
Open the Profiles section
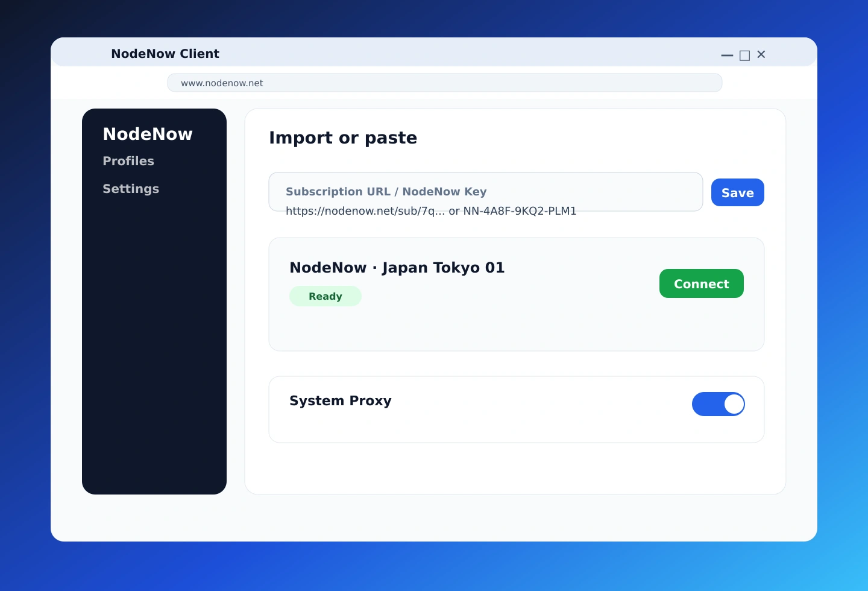[128, 161]
